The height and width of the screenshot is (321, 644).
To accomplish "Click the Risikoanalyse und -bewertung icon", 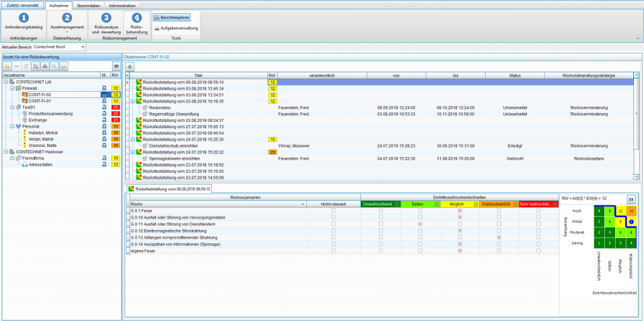I will (106, 21).
